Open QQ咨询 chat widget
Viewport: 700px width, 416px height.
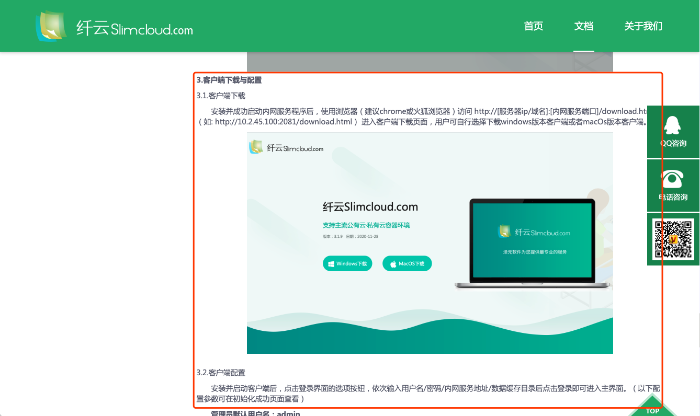673,132
